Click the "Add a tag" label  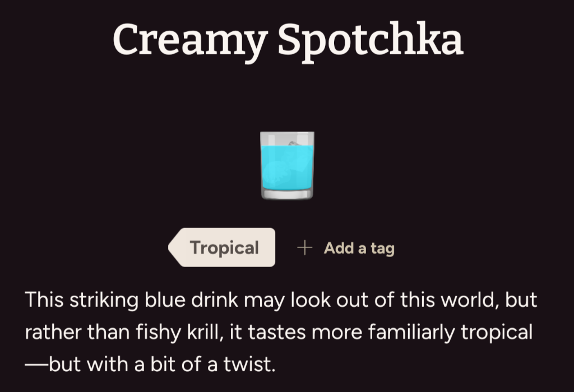(359, 248)
